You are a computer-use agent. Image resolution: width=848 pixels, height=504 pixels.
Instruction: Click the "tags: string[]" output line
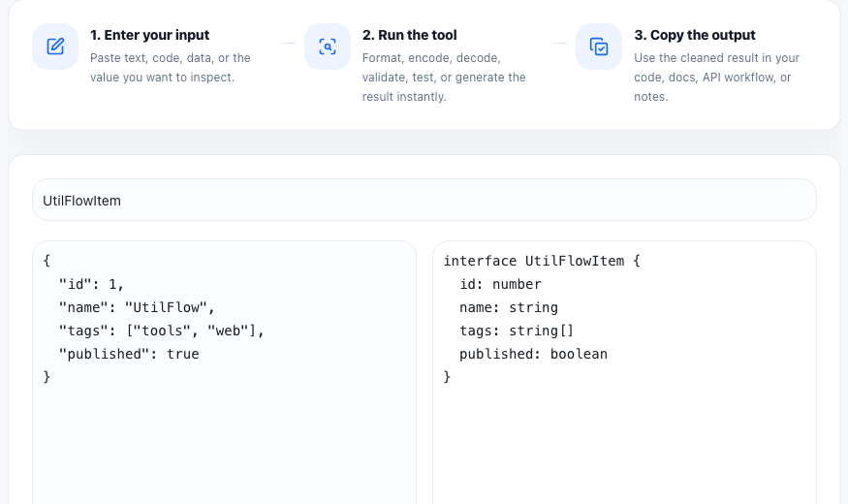(517, 331)
